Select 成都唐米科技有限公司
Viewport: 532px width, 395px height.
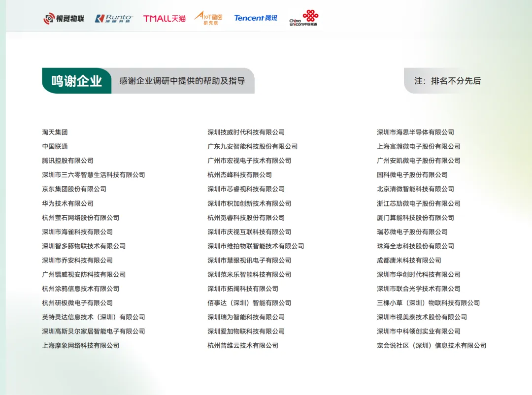(409, 260)
